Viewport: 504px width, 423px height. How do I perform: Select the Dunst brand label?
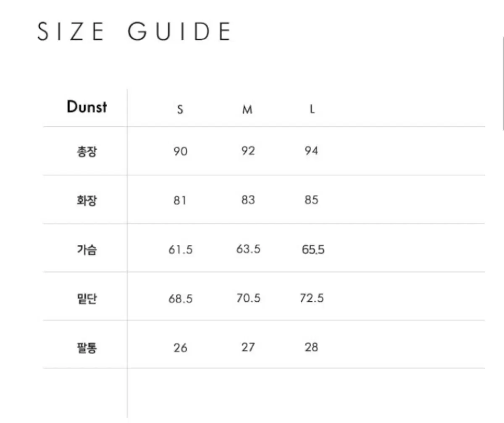(x=87, y=107)
